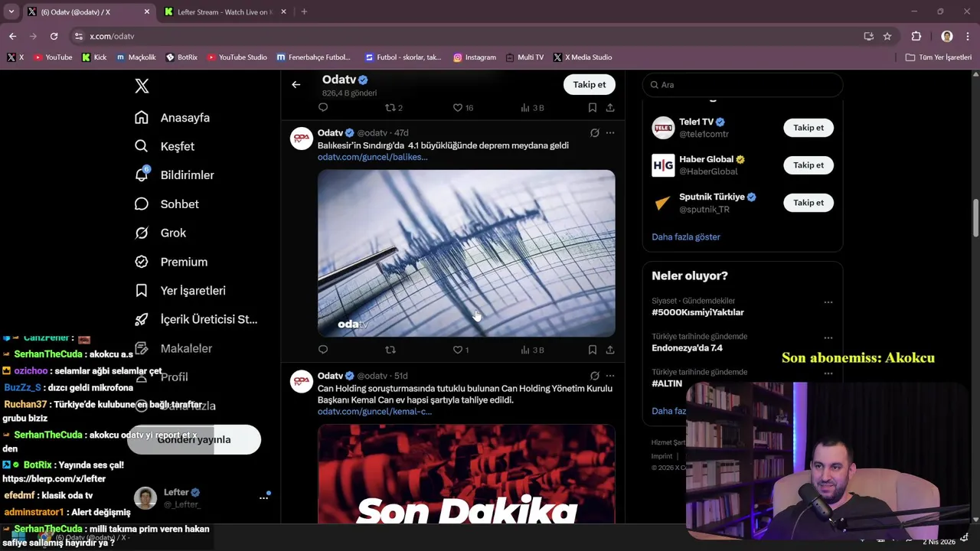Open Tüm Yer İşaretleri folder

[939, 57]
